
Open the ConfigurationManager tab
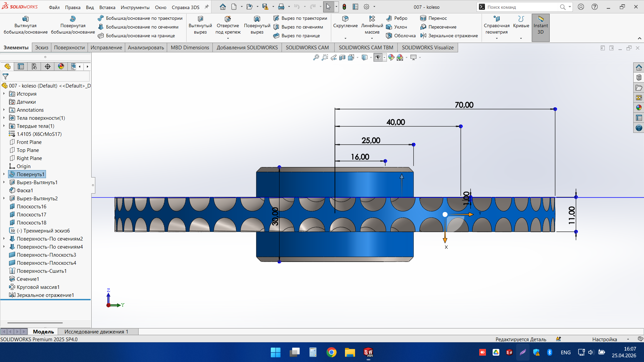(34, 66)
